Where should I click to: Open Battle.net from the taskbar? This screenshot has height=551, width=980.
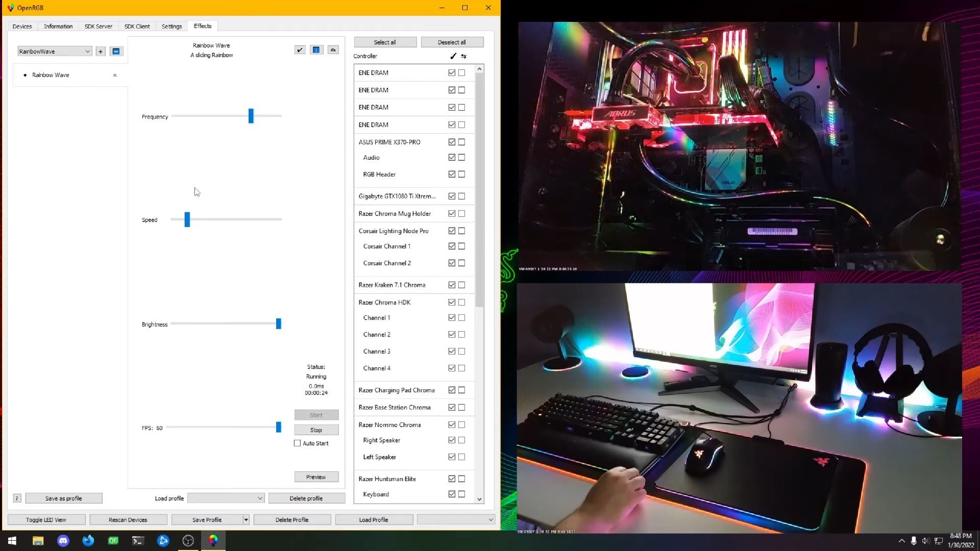click(x=163, y=541)
